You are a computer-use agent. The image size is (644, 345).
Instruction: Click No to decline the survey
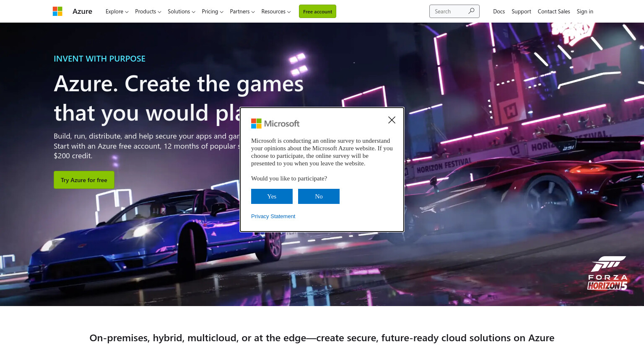[319, 196]
